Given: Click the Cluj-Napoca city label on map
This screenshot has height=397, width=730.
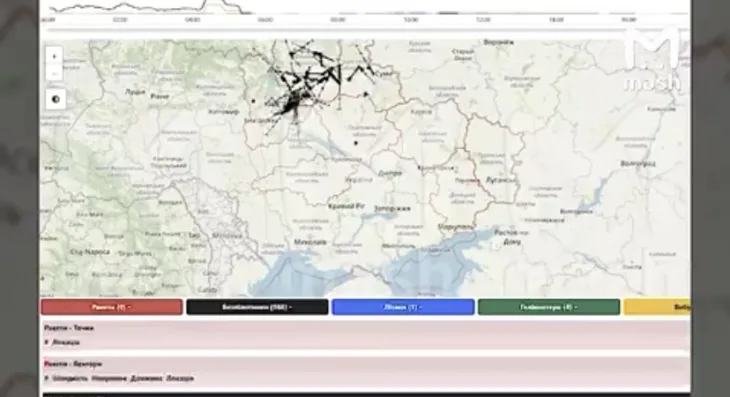Looking at the screenshot, I should [x=90, y=252].
